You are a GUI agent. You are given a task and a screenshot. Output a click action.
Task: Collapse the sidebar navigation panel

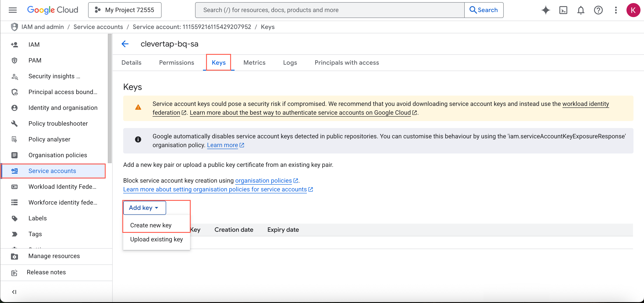click(14, 292)
